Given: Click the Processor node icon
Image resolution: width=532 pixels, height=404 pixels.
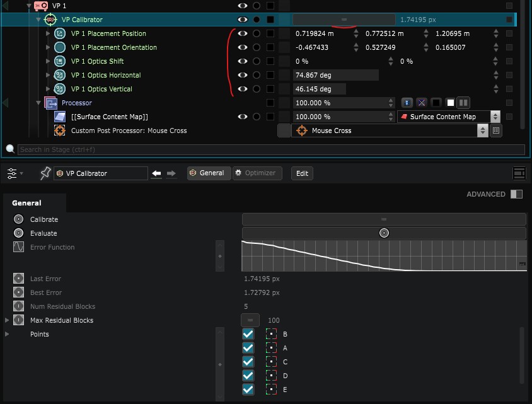Looking at the screenshot, I should [50, 103].
